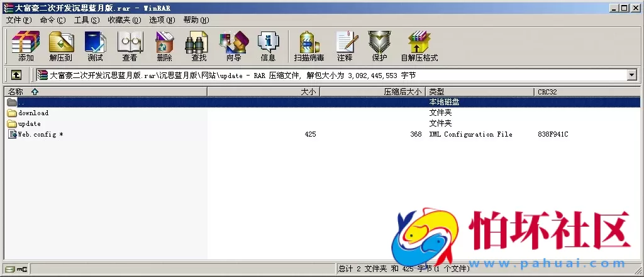Viewport: 644px width, 277px height.
Task: Click the 文件夹 type of download row
Action: pyautogui.click(x=440, y=113)
